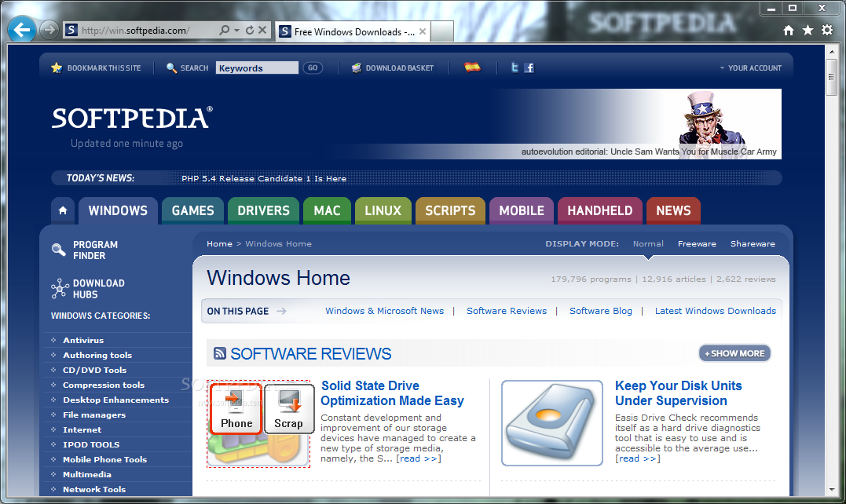
Task: Open Solid State Drive Optimization article
Action: click(392, 393)
